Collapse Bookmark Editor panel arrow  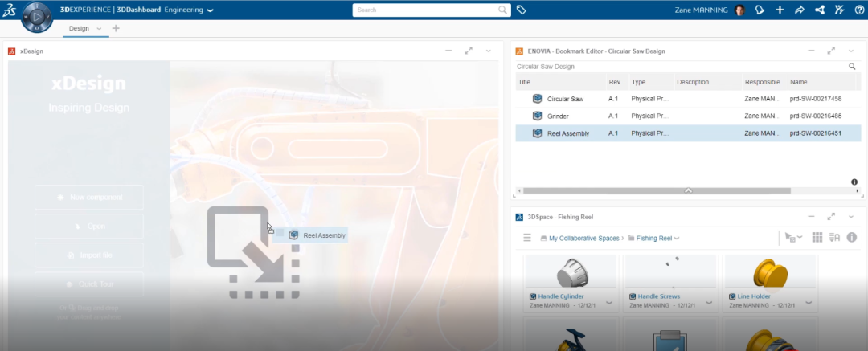[x=688, y=190]
